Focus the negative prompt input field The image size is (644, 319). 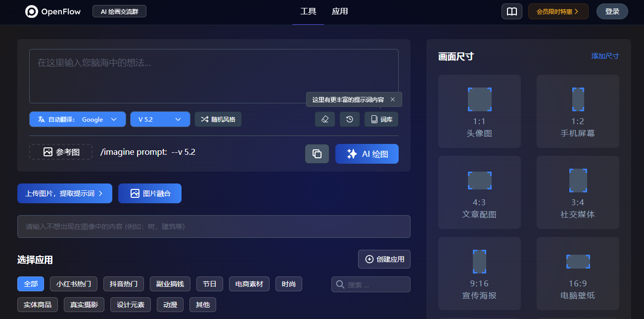coord(214,227)
